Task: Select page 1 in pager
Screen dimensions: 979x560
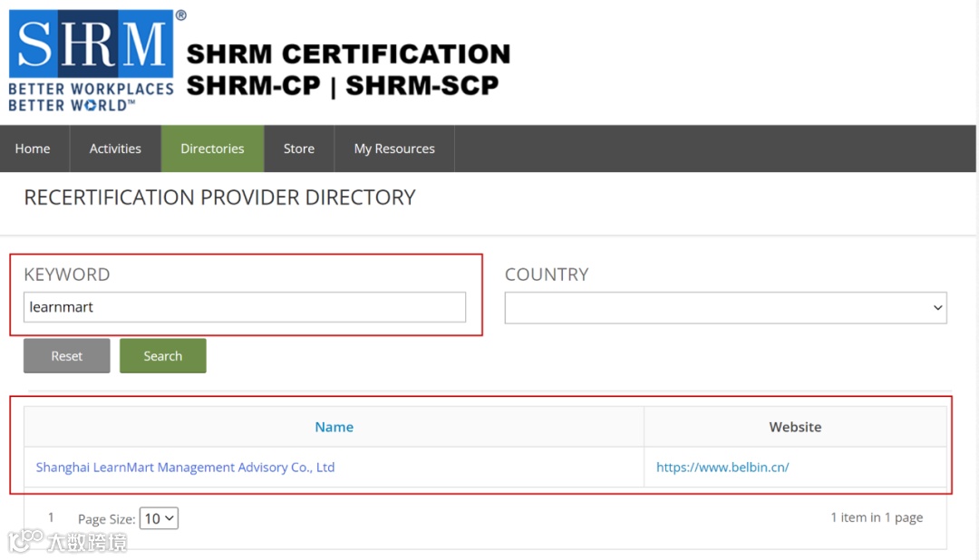Action: click(51, 517)
